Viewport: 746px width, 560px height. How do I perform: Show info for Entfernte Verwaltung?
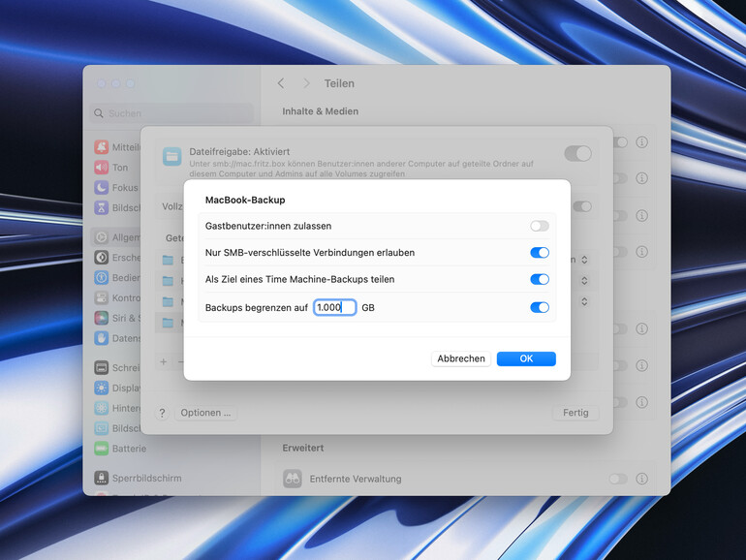(641, 479)
